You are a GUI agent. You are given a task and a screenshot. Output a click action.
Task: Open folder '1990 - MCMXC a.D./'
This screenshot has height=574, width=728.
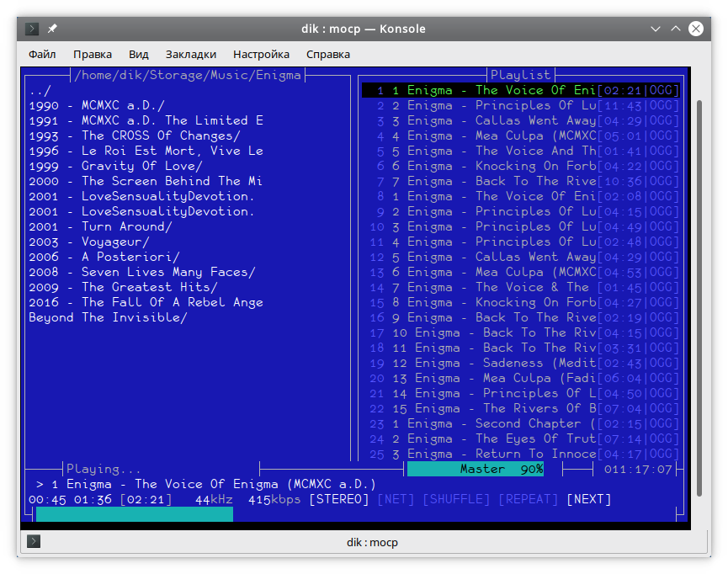pos(97,106)
